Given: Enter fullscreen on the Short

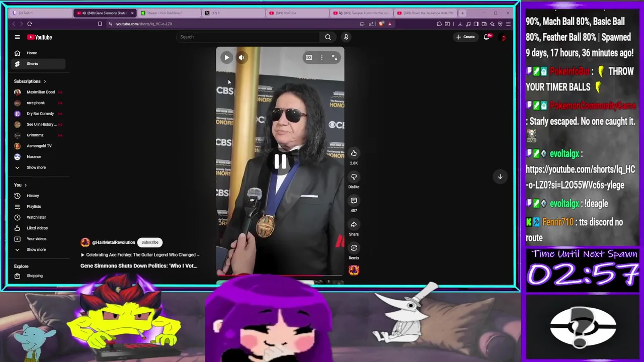Looking at the screenshot, I should coord(335,57).
